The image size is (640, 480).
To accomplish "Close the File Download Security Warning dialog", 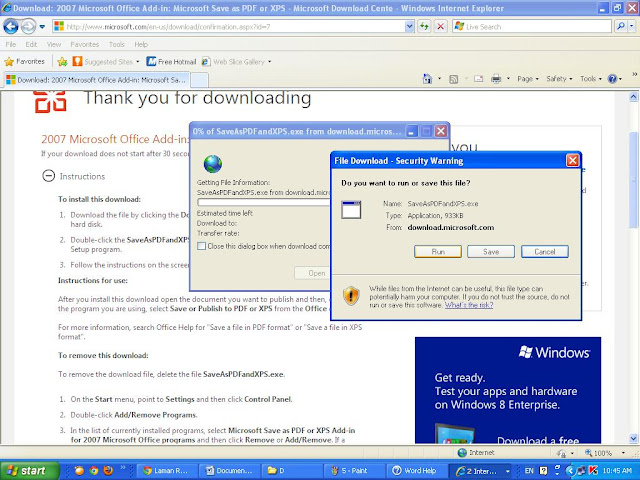I will coord(572,160).
